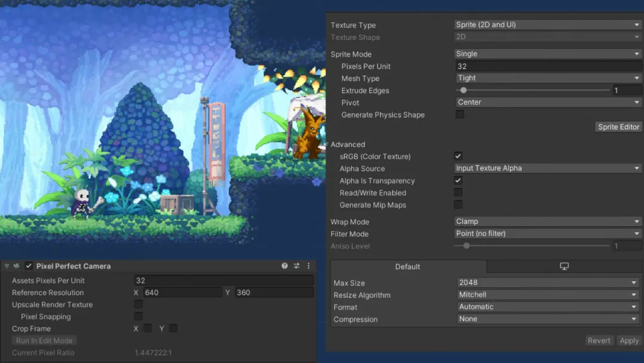
Task: Apply the texture import settings
Action: pos(629,340)
